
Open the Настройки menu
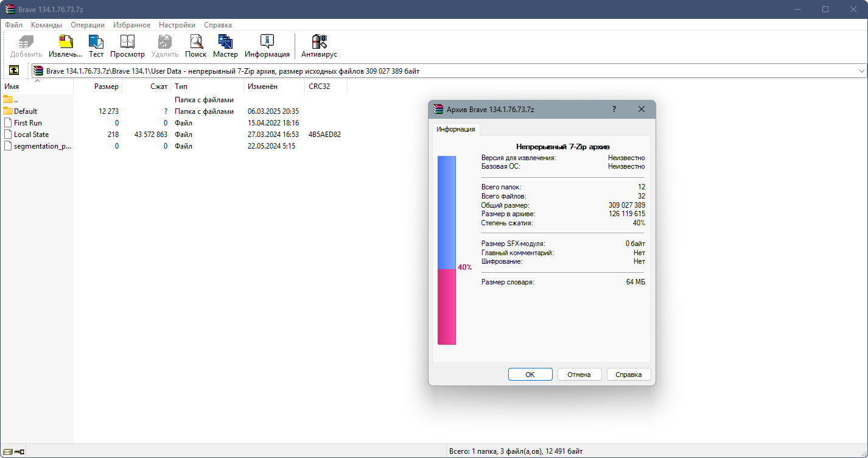pos(177,25)
